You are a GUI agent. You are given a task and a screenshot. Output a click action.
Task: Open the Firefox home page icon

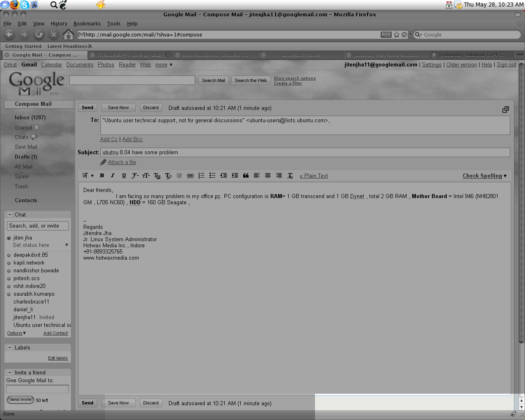tap(68, 35)
